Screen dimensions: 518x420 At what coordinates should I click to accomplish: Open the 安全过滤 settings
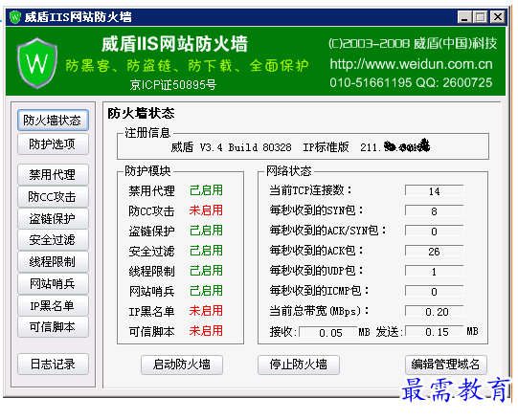point(53,240)
